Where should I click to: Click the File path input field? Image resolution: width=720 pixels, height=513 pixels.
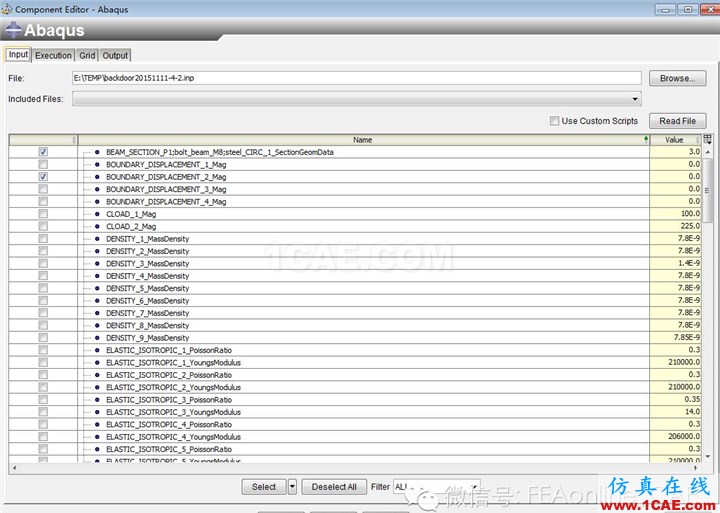(x=357, y=78)
